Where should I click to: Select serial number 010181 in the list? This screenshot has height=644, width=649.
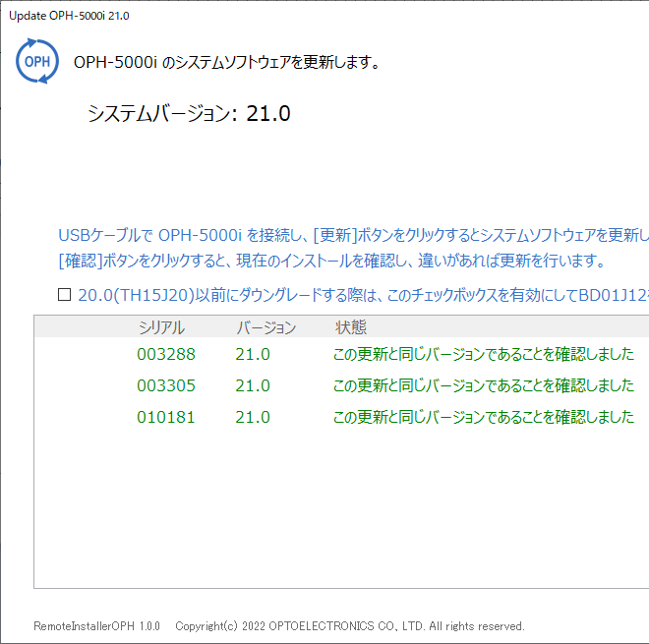click(166, 417)
